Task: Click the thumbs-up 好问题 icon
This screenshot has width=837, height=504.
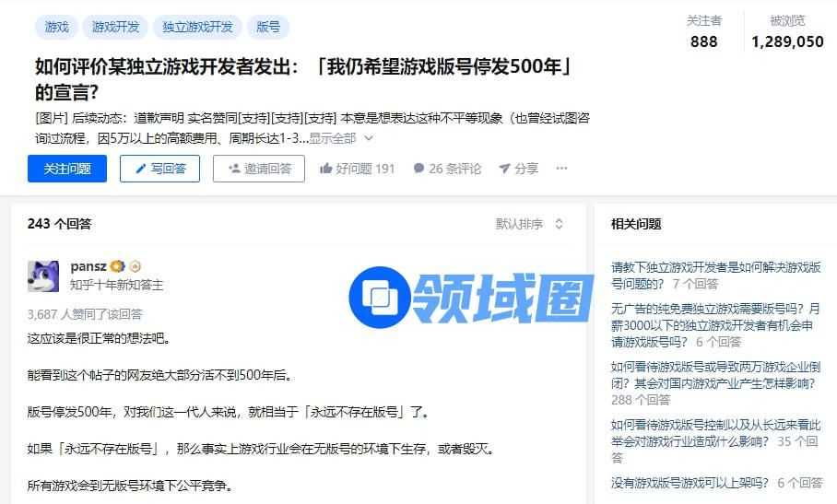Action: coord(326,169)
